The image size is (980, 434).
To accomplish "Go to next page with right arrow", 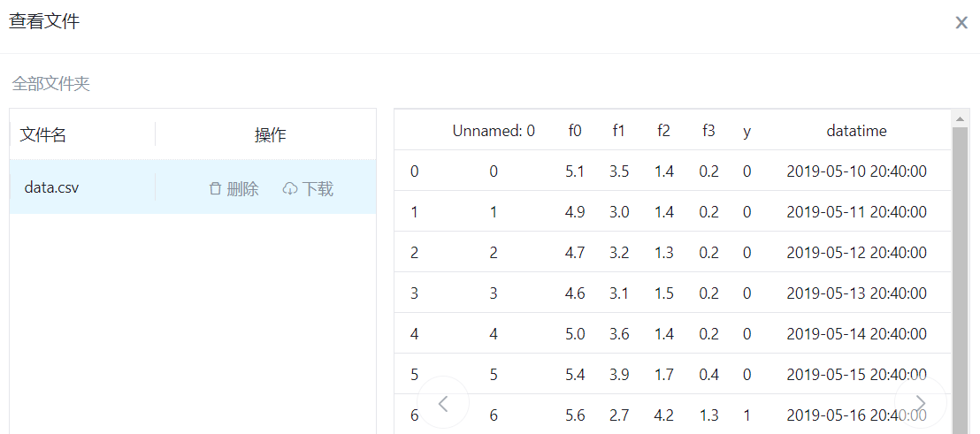I will [920, 403].
